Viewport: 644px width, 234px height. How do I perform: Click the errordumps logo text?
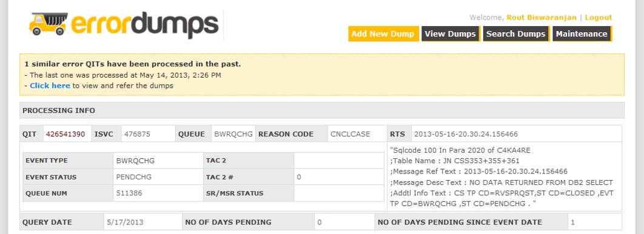144,25
